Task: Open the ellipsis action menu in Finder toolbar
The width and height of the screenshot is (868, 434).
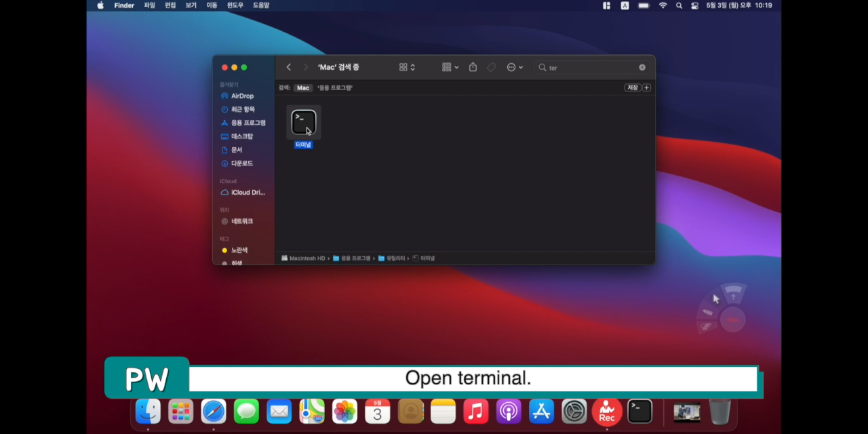Action: 515,67
